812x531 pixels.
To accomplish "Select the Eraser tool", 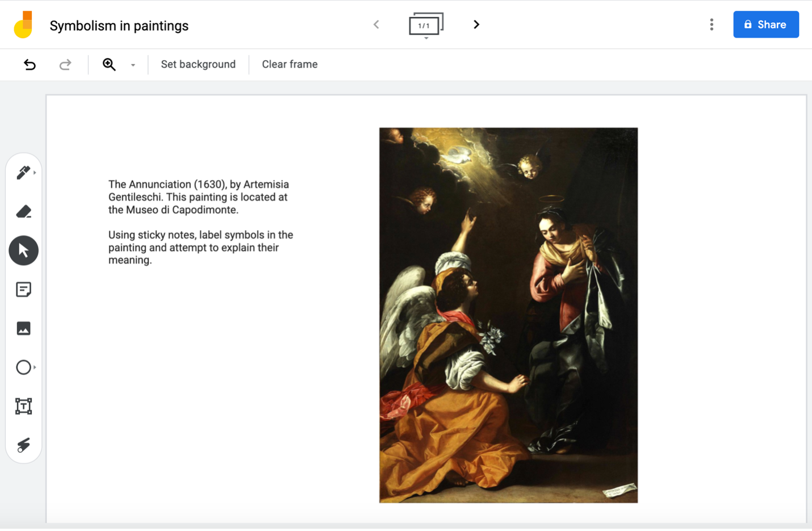I will 24,211.
